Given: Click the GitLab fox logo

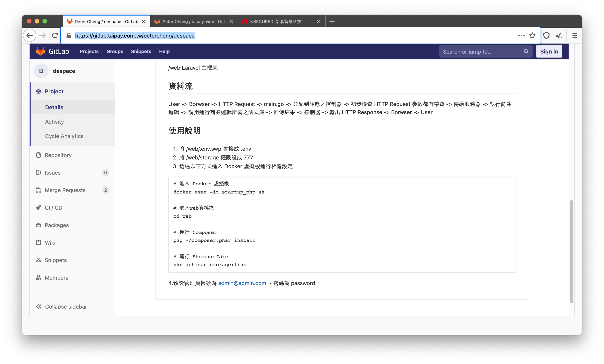Looking at the screenshot, I should point(40,52).
